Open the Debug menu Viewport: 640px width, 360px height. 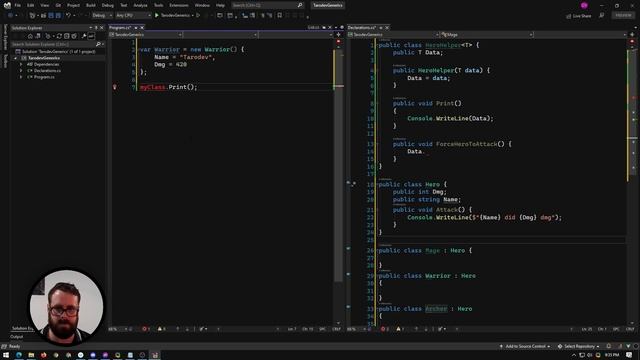[108, 5]
